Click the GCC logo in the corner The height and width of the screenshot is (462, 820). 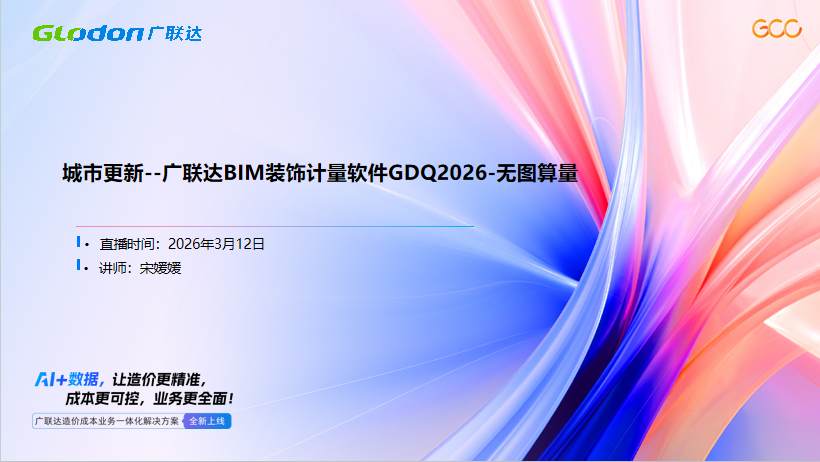(x=777, y=29)
